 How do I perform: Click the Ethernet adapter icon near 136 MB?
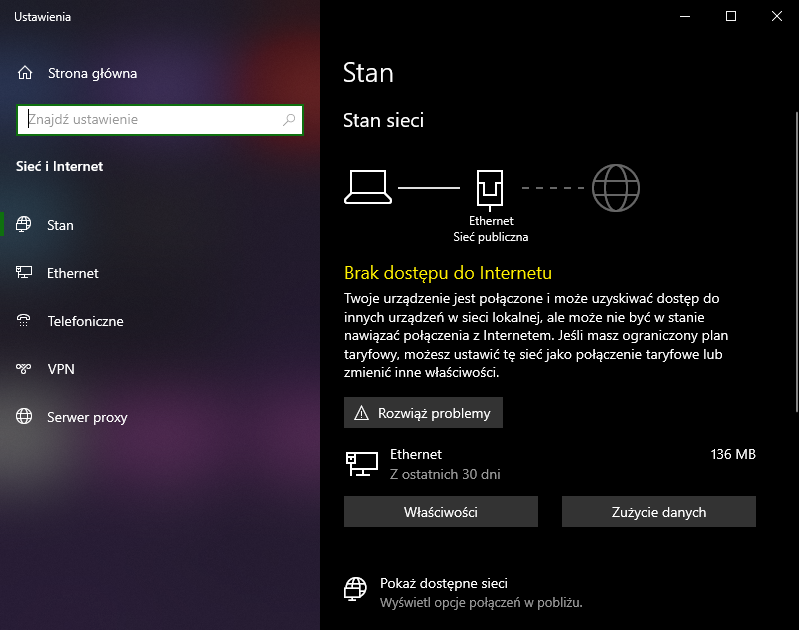pos(362,464)
